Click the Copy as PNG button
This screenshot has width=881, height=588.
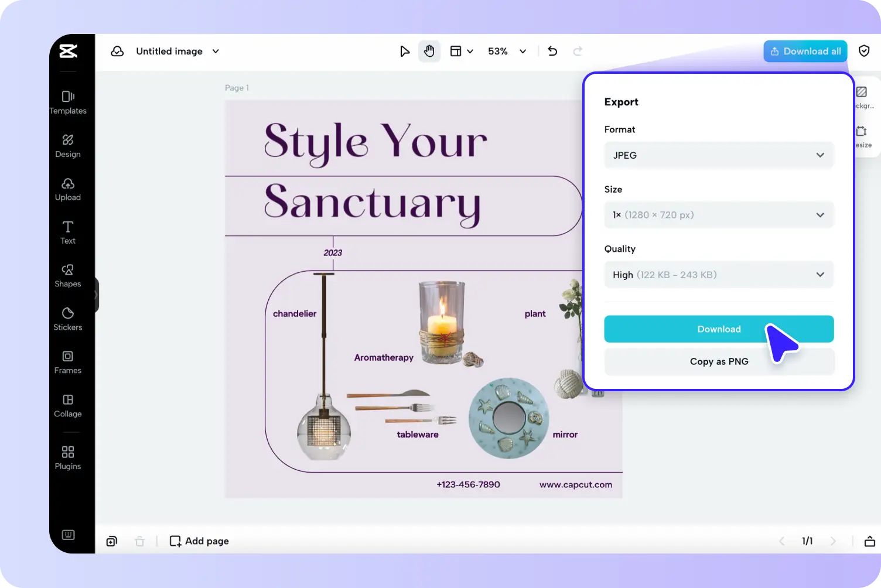(718, 361)
